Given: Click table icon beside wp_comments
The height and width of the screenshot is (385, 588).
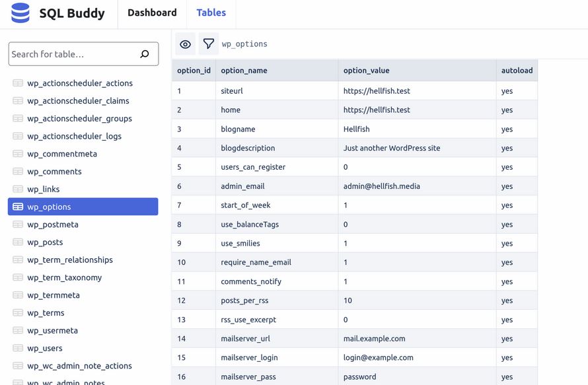Looking at the screenshot, I should coord(18,171).
